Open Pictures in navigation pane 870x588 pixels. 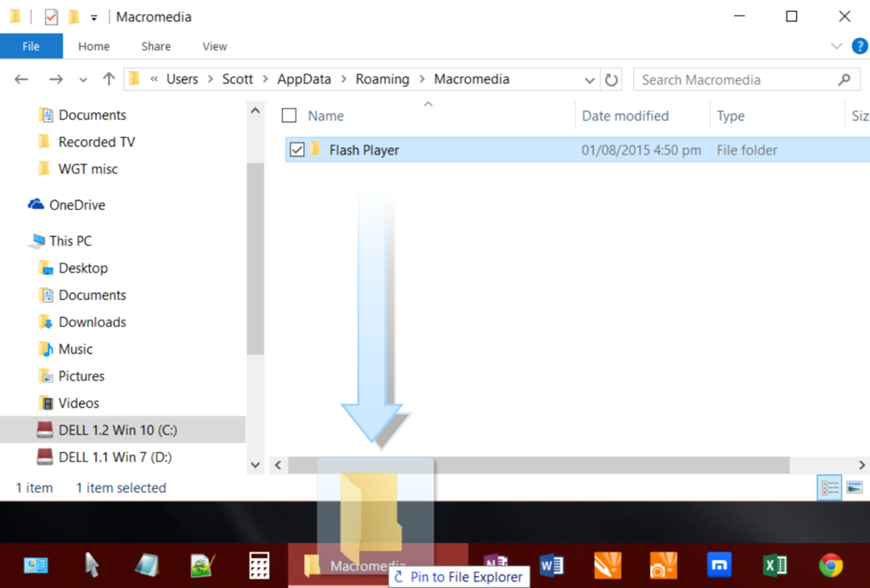coord(81,376)
